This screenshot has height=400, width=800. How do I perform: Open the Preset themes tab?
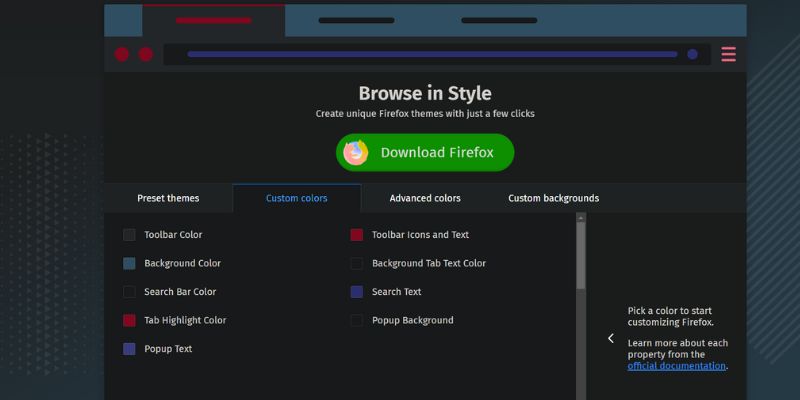pyautogui.click(x=168, y=198)
